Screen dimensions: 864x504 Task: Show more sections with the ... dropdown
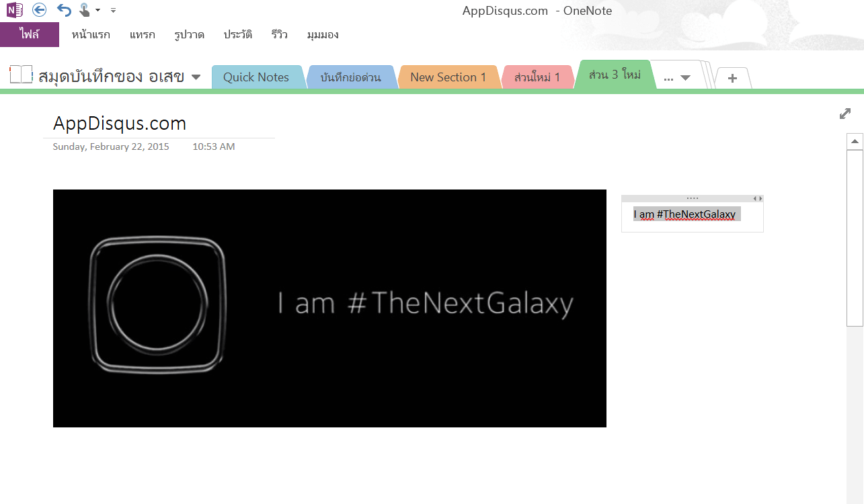(677, 78)
